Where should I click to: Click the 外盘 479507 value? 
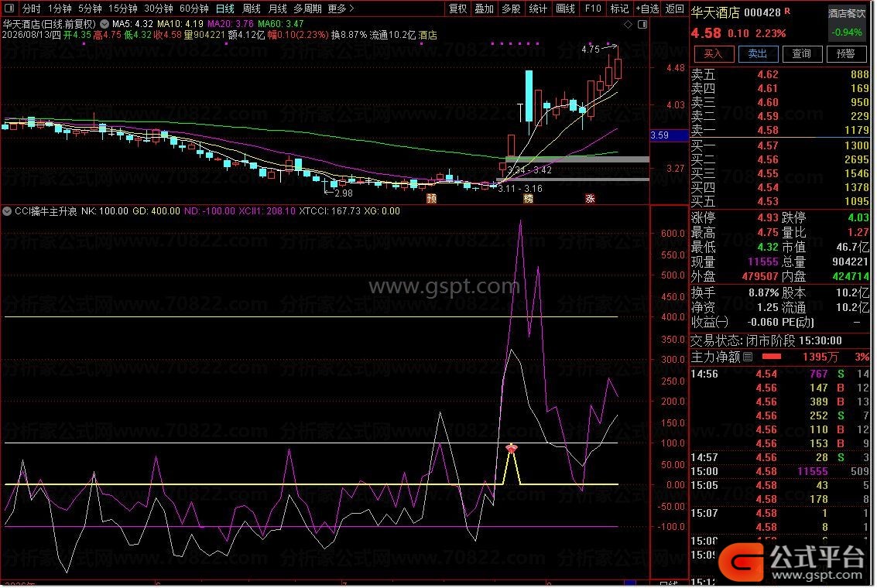point(760,276)
